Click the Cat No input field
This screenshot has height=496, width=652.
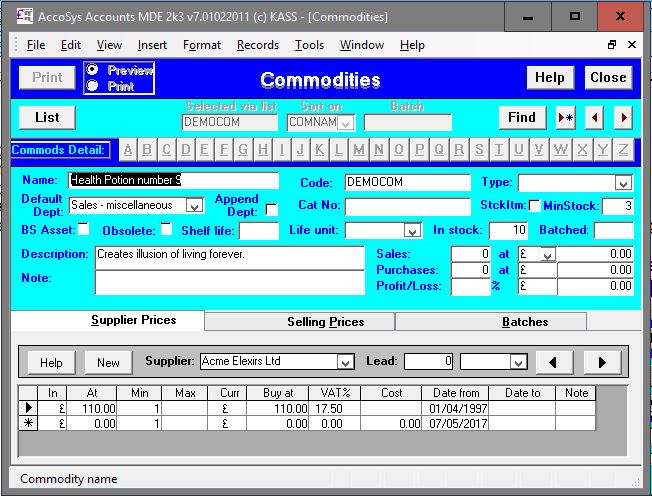408,206
